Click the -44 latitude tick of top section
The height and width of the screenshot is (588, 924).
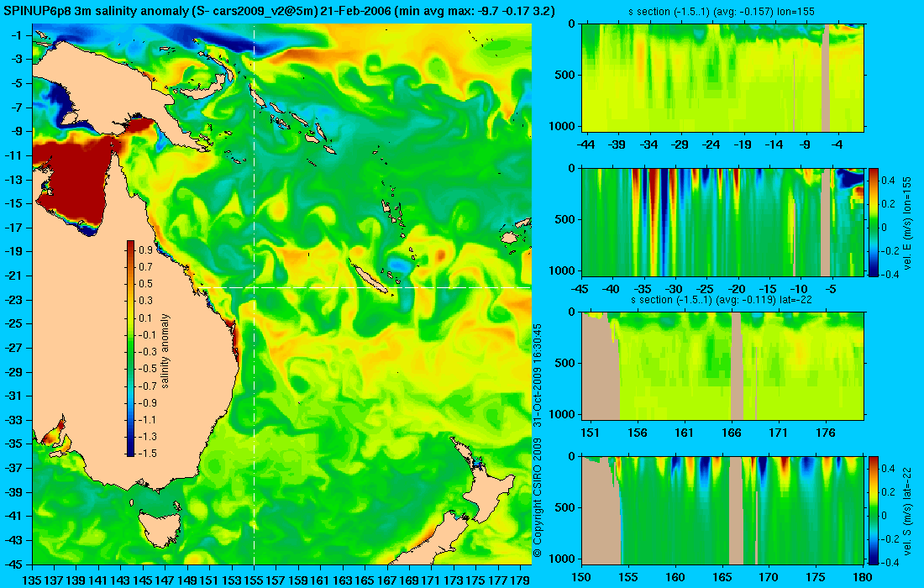click(586, 144)
